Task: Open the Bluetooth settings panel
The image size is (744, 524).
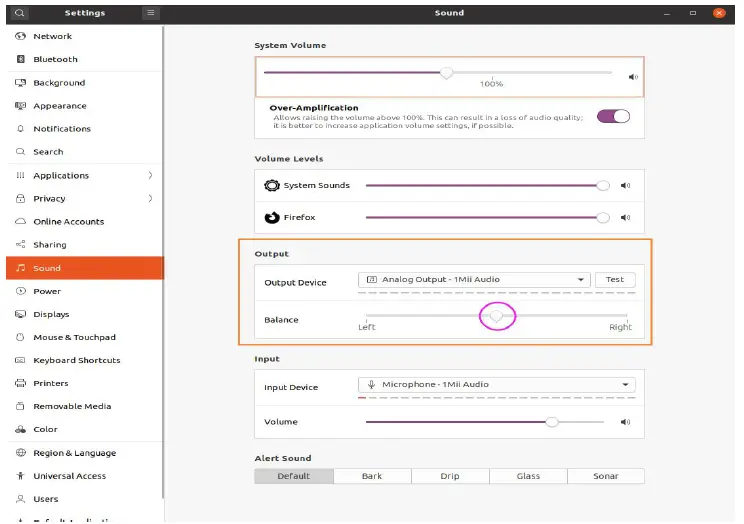Action: (55, 59)
